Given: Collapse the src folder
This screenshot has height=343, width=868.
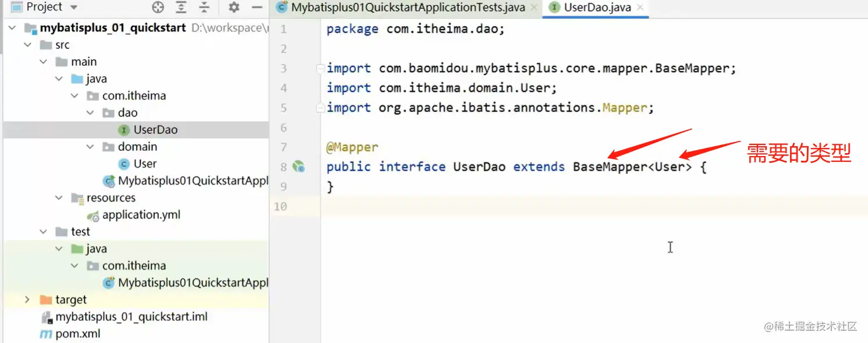Looking at the screenshot, I should tap(27, 45).
